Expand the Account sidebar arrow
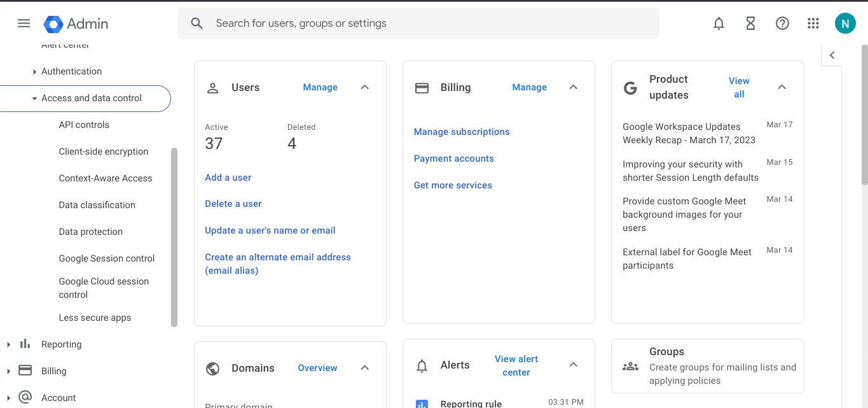The image size is (868, 408). coord(8,398)
